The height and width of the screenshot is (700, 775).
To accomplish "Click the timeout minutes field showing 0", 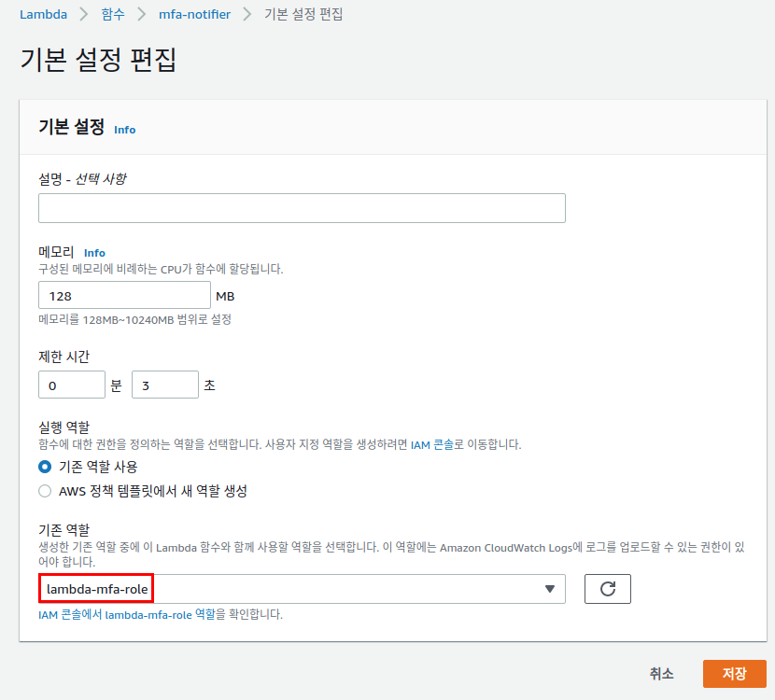I will pyautogui.click(x=72, y=385).
